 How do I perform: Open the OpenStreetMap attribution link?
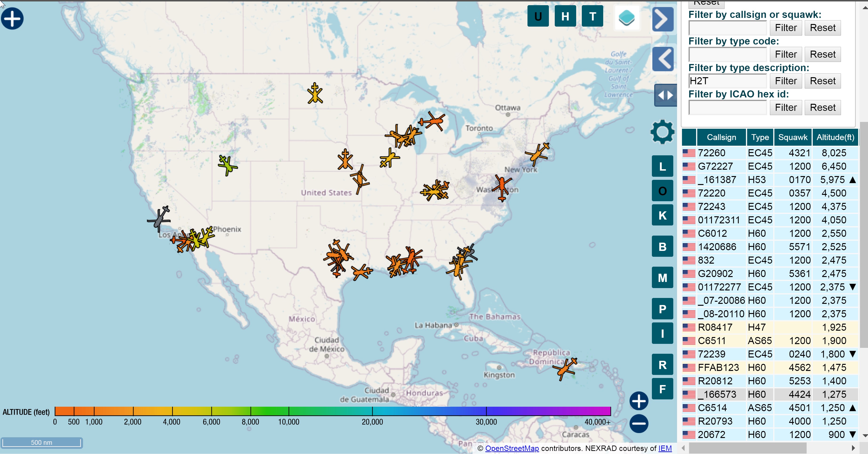pos(512,448)
